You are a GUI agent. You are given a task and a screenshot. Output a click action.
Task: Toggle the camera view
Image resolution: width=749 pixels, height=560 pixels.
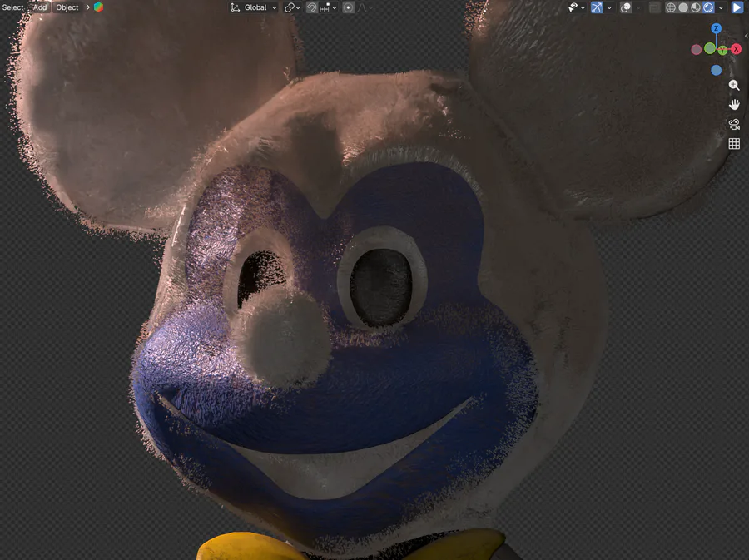point(734,124)
